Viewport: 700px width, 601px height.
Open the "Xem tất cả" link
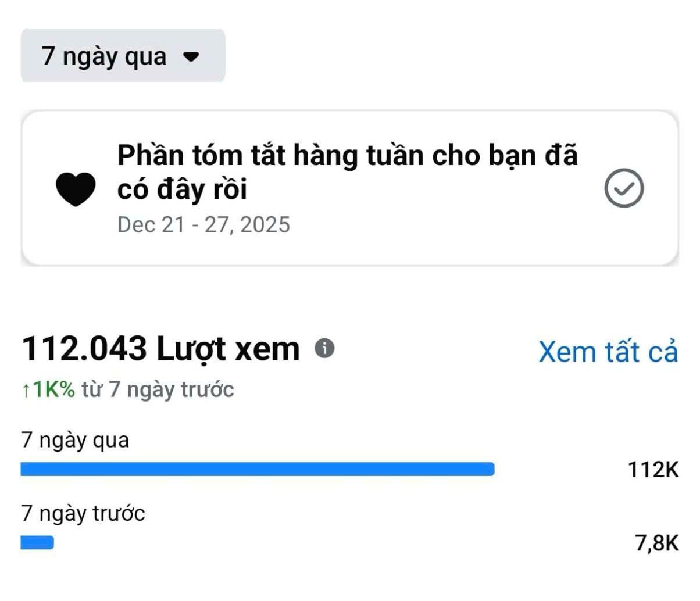click(x=608, y=352)
